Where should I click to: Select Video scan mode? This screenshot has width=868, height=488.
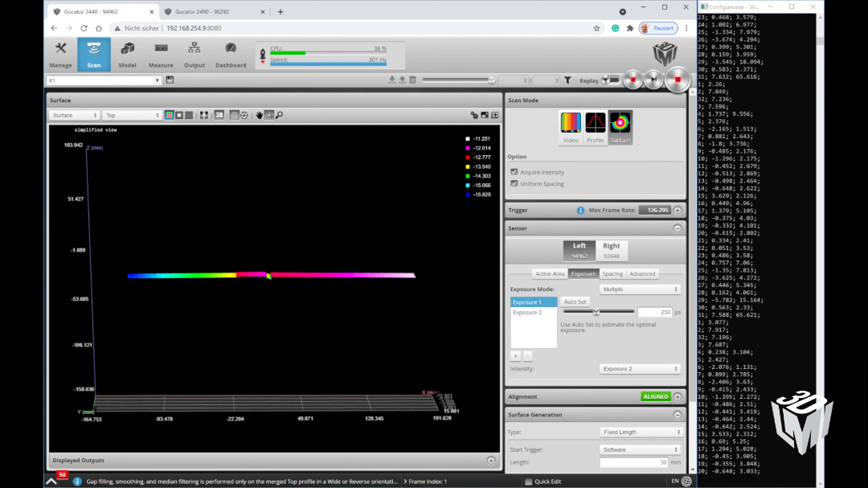coord(571,127)
